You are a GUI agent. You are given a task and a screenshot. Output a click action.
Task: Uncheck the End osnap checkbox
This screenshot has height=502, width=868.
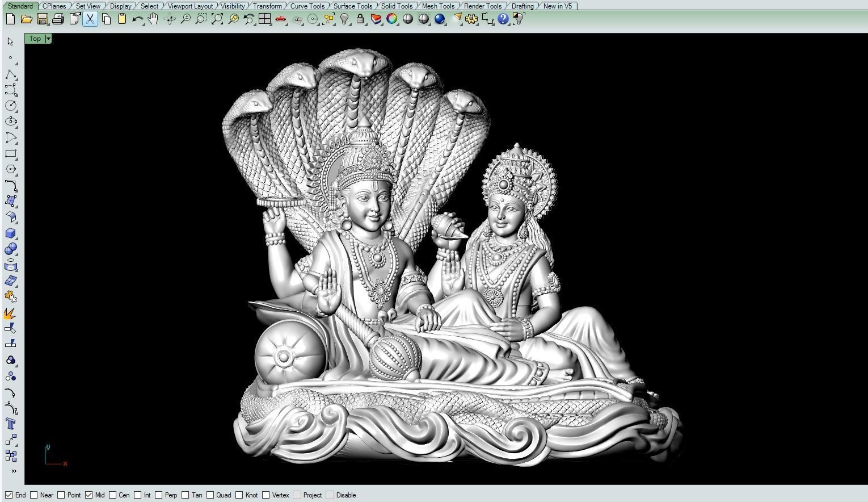coord(9,495)
